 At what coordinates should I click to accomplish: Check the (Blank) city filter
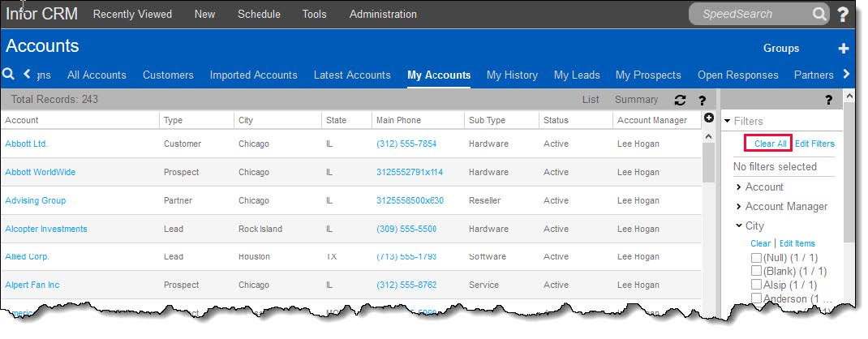coord(756,271)
